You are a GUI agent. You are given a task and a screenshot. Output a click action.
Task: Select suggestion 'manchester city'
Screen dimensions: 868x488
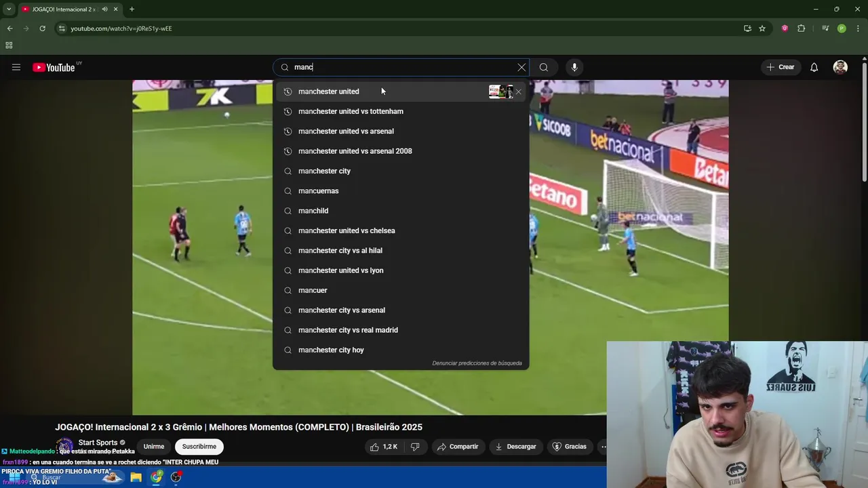(x=401, y=171)
